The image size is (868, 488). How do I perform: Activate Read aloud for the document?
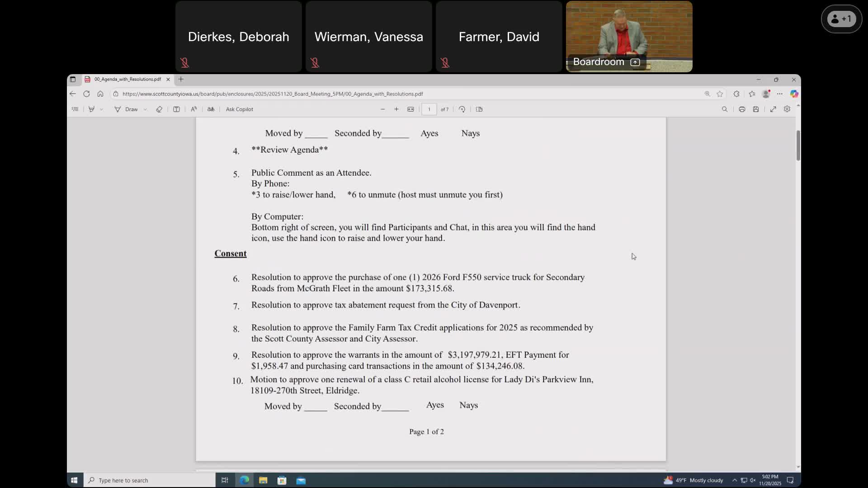click(x=193, y=109)
